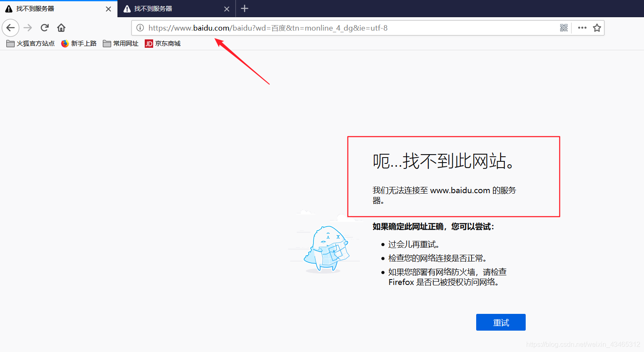Click 我们无法连接至 www.baidu.com message
The height and width of the screenshot is (352, 644).
[x=444, y=195]
